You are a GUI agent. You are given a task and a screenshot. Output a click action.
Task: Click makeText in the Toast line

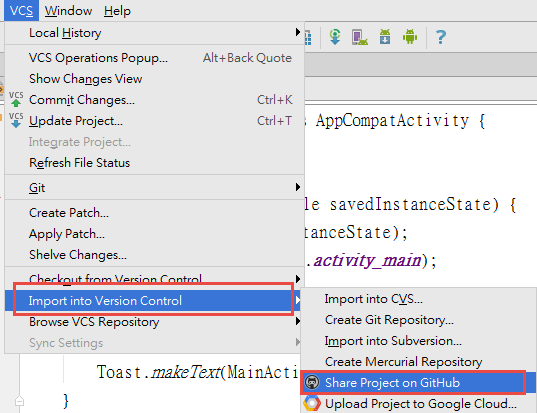pyautogui.click(x=186, y=372)
